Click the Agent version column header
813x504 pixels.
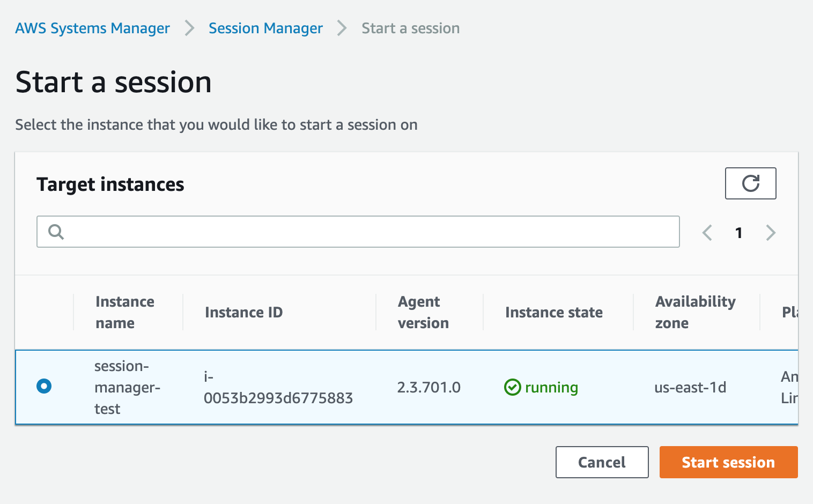pos(423,312)
